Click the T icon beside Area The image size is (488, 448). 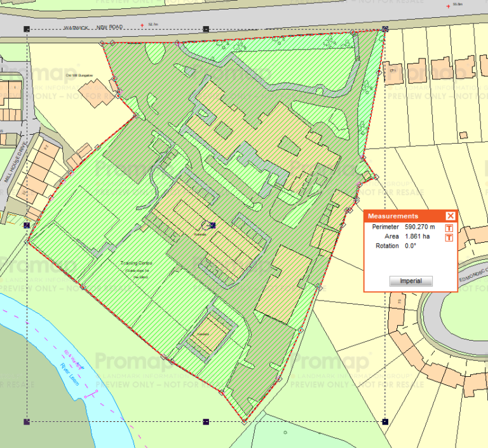[449, 237]
